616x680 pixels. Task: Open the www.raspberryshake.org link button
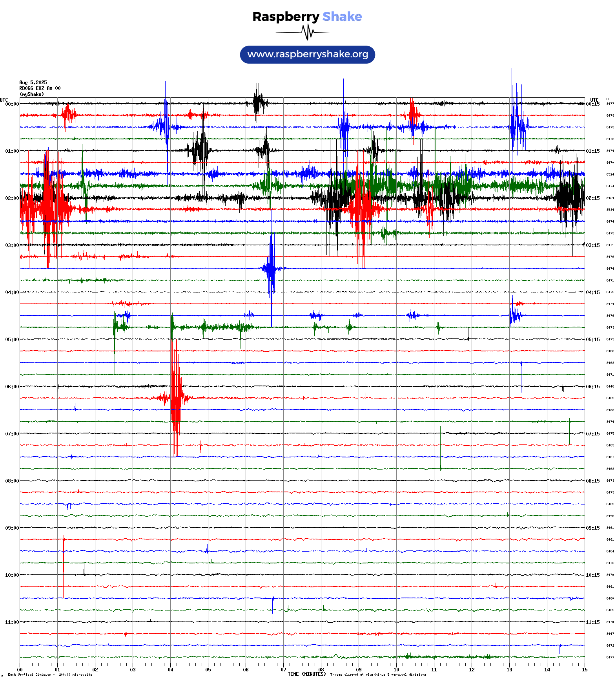point(307,54)
